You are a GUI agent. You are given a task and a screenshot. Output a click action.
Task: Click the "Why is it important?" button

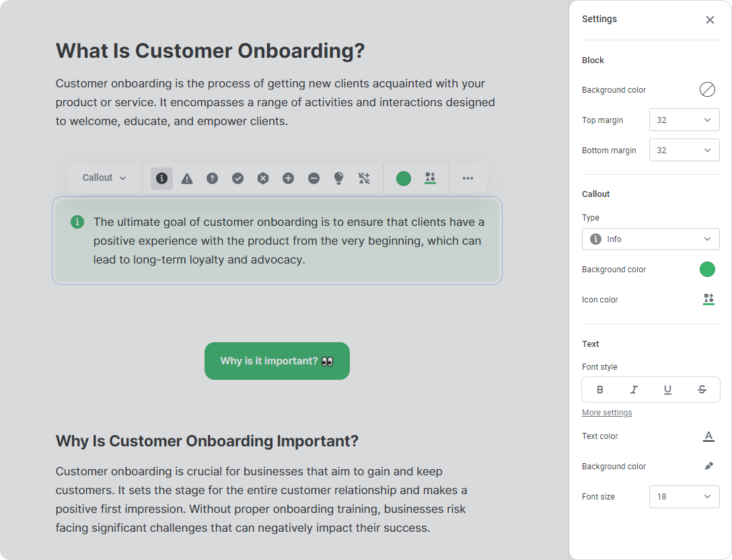[277, 361]
